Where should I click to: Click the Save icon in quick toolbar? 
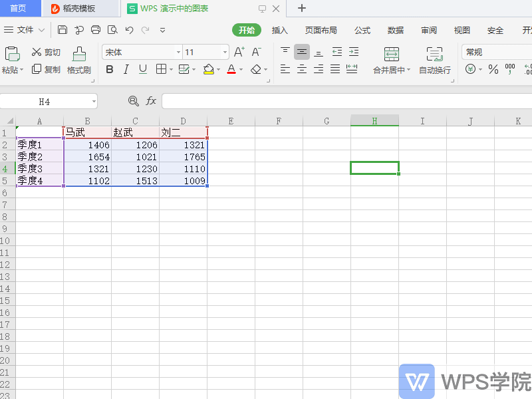tap(63, 30)
